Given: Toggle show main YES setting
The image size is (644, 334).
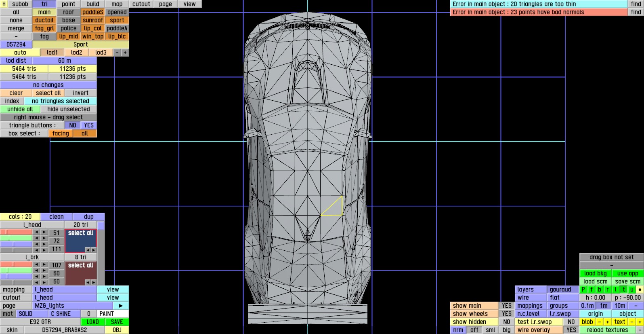Looking at the screenshot, I should point(507,306).
